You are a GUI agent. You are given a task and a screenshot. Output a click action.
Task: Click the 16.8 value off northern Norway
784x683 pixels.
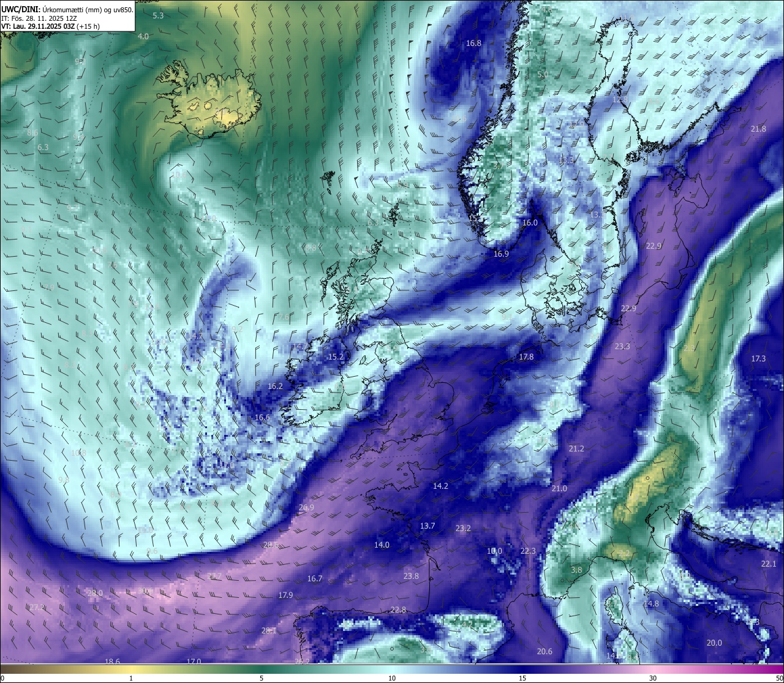click(473, 43)
